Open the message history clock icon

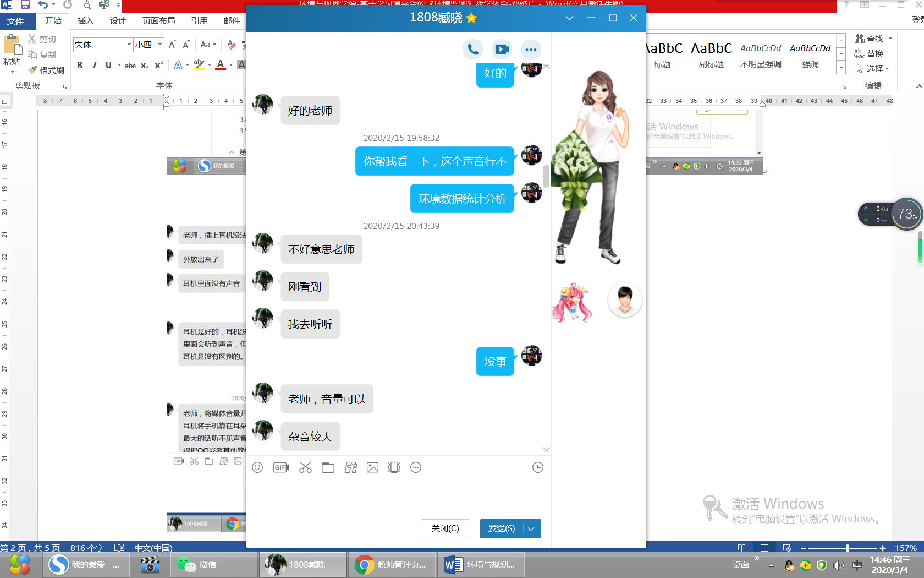(x=538, y=467)
